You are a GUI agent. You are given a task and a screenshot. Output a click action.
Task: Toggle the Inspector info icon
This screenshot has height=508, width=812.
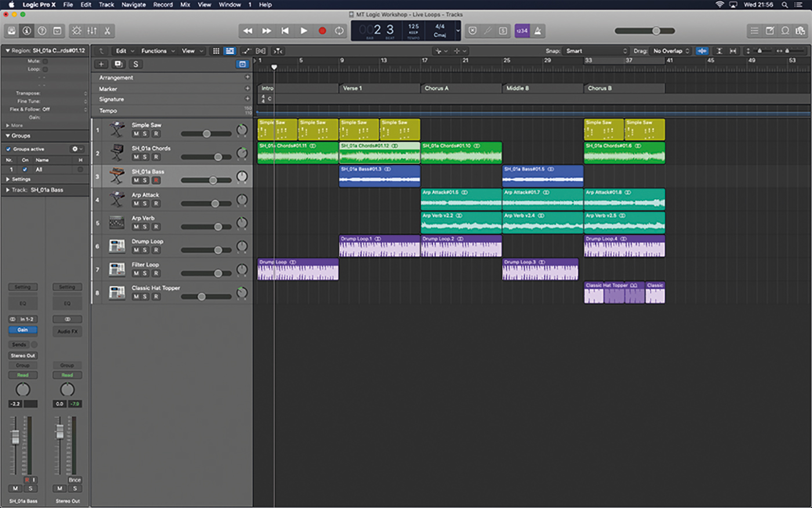[x=27, y=31]
